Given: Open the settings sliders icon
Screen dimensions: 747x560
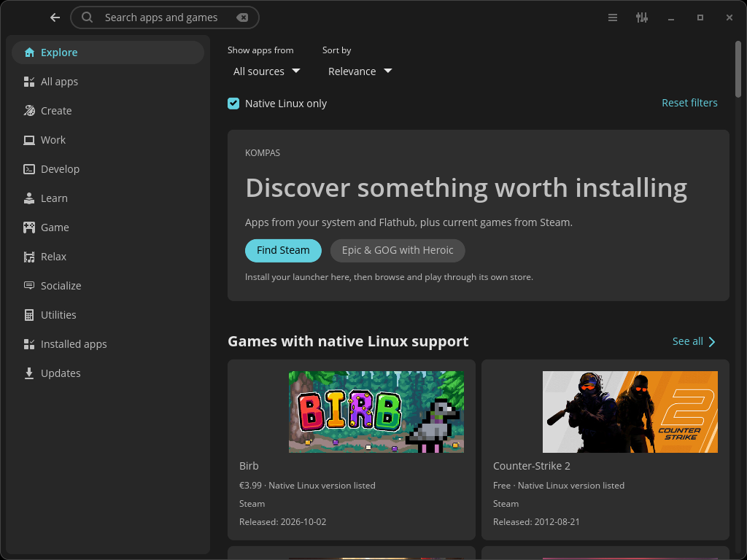Looking at the screenshot, I should 642,17.
